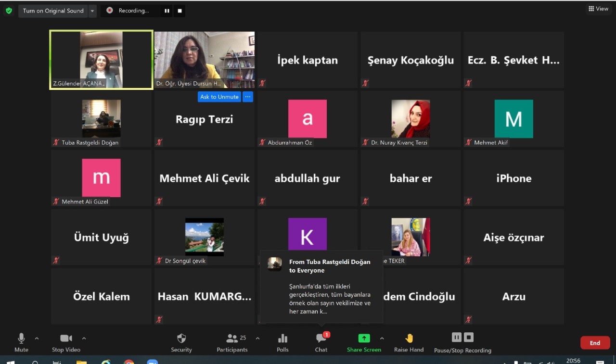The width and height of the screenshot is (616, 364).
Task: Open the Participants panel
Action: point(232,339)
